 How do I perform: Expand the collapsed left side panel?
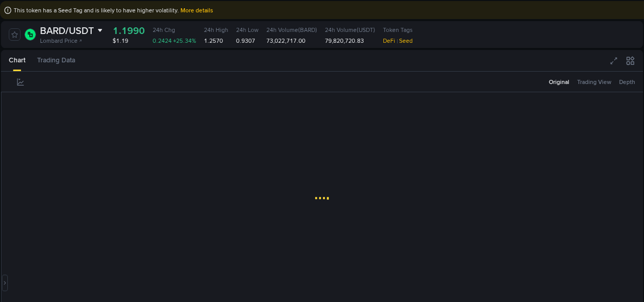[5, 282]
